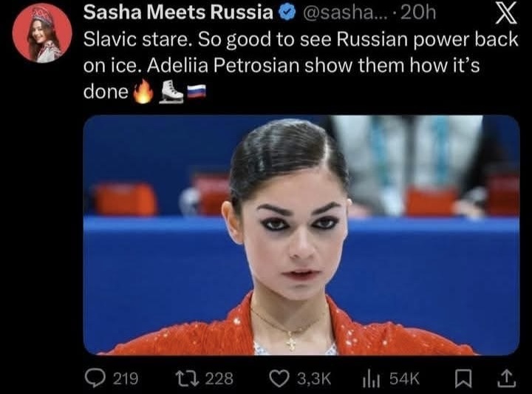Open the 20h timestamp link
This screenshot has height=394, width=532.
(x=418, y=13)
